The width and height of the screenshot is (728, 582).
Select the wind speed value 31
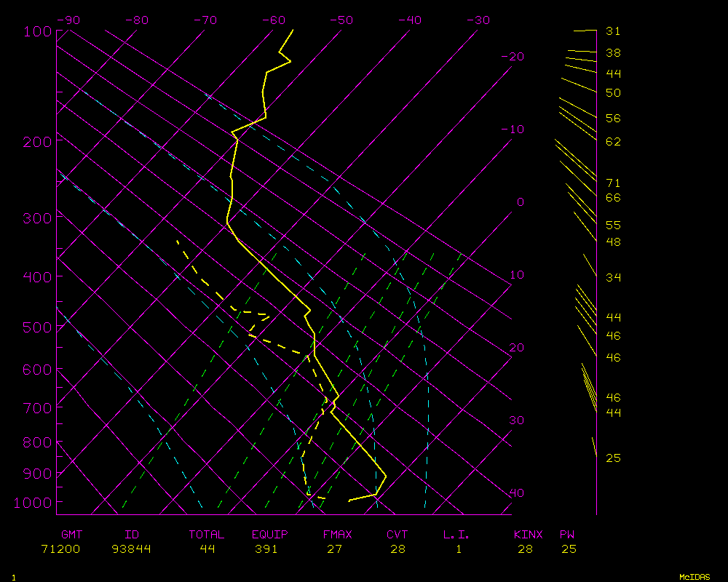[613, 31]
